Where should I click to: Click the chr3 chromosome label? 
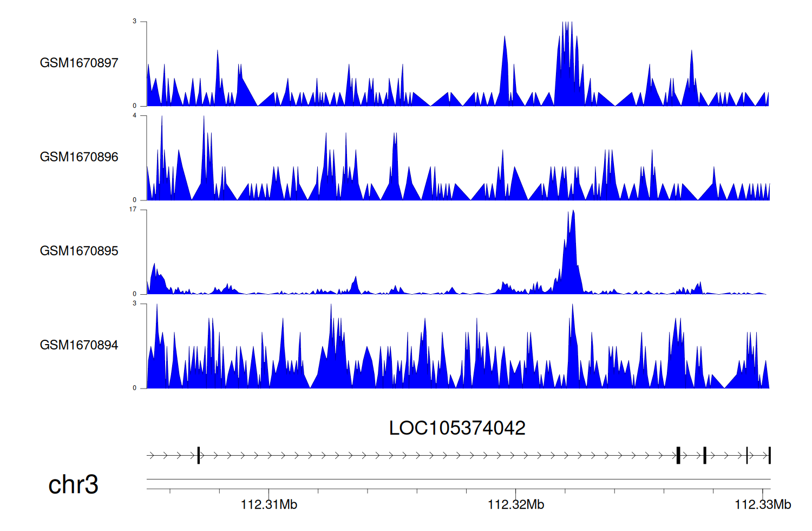point(73,484)
